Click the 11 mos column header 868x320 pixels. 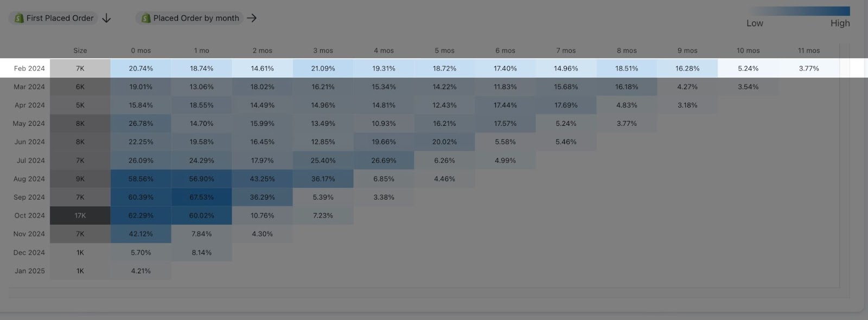click(x=808, y=50)
